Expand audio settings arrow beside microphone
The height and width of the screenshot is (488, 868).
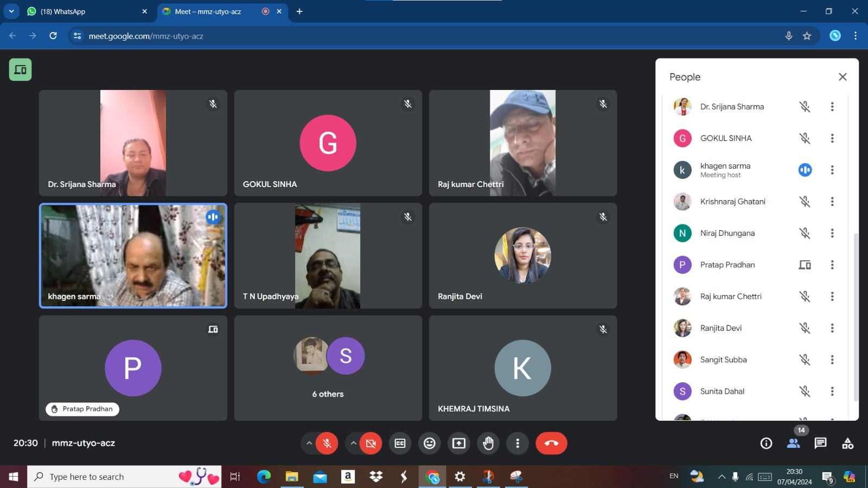click(309, 444)
